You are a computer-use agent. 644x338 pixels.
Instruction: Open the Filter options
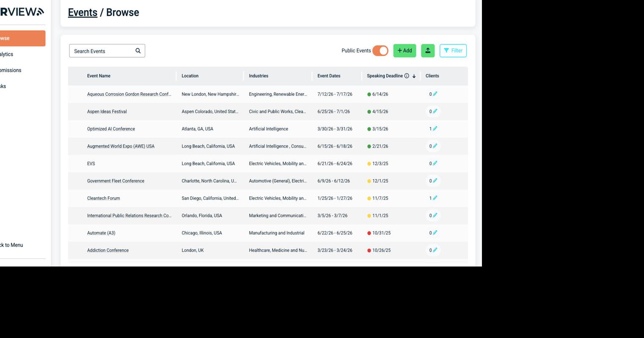click(453, 51)
